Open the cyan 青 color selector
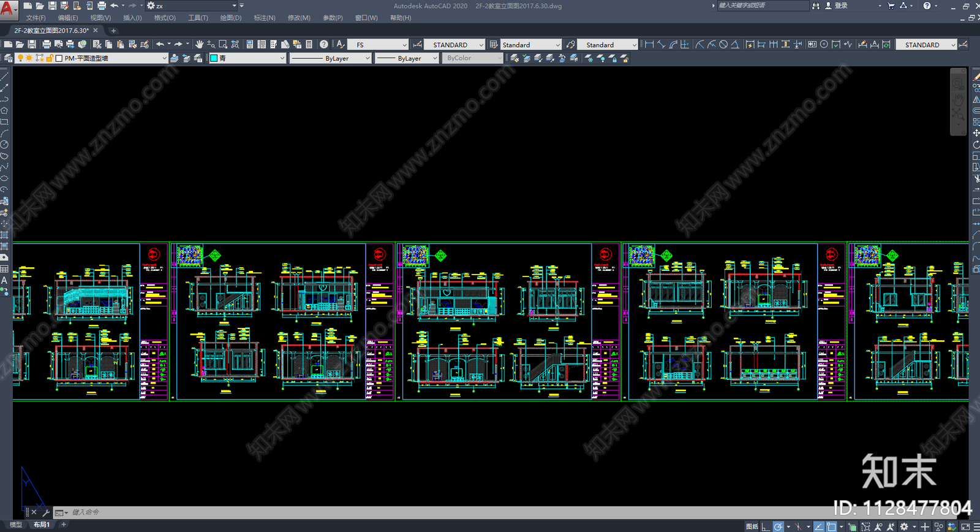Viewport: 980px width, 532px height. [247, 58]
